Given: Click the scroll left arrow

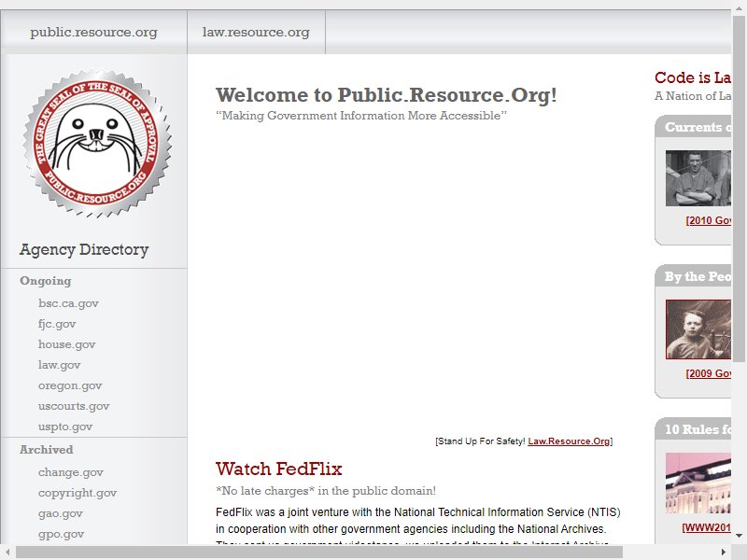Looking at the screenshot, I should click(x=7, y=553).
